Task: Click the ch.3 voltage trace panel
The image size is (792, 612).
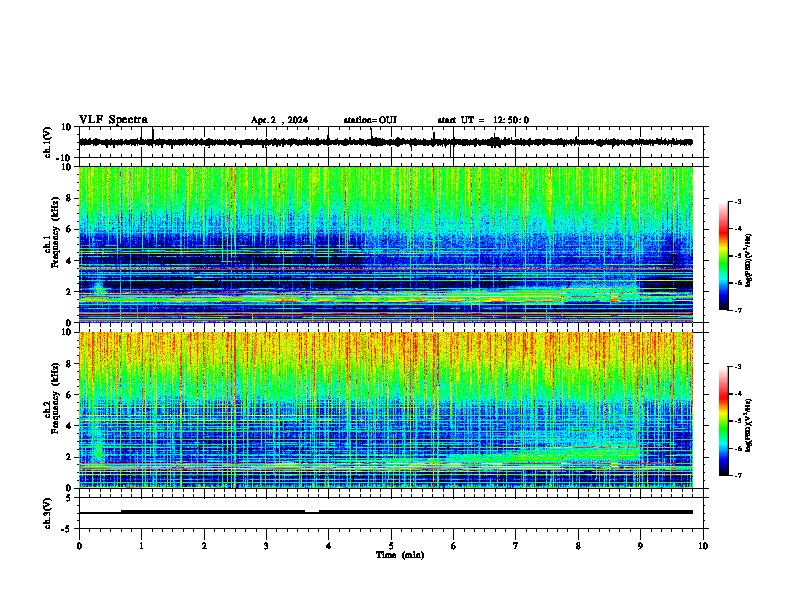Action: (391, 513)
